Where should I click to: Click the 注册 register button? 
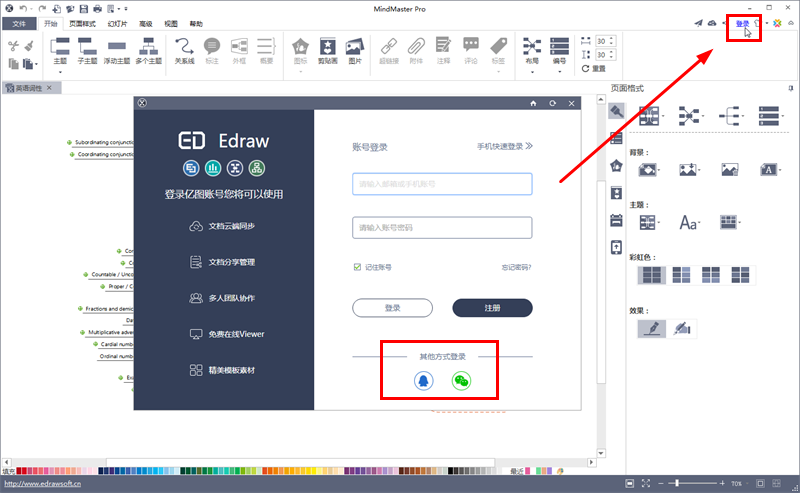[492, 308]
